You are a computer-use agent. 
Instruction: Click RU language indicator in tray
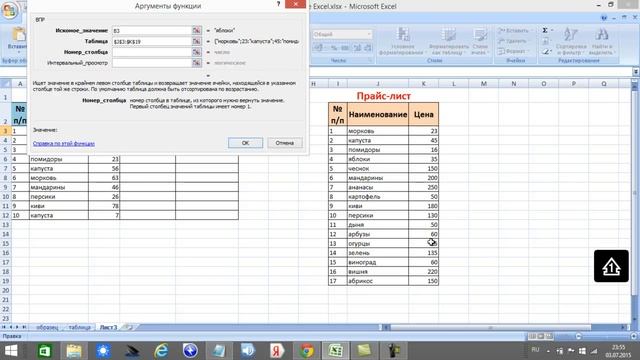[x=535, y=350]
